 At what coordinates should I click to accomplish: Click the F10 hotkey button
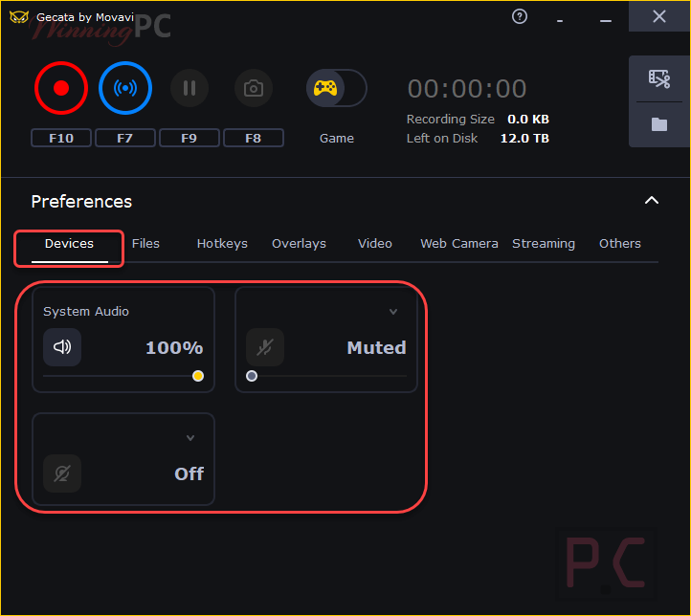(x=61, y=139)
